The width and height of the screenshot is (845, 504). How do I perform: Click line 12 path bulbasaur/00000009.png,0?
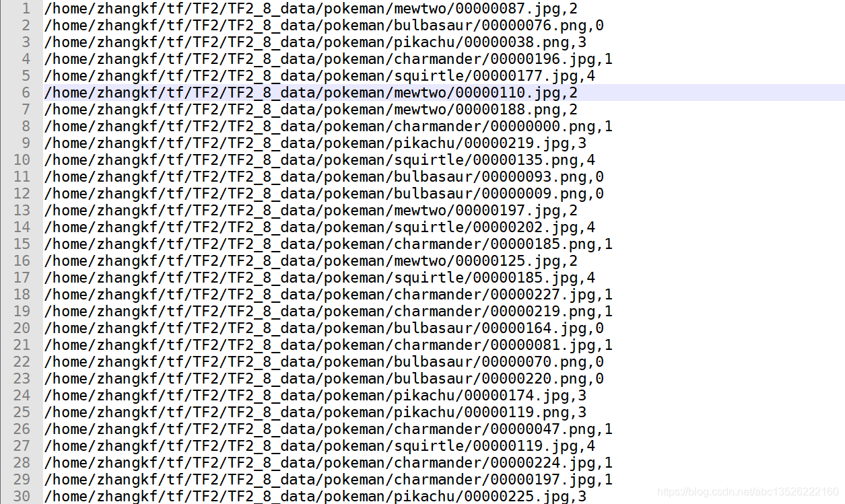[324, 194]
